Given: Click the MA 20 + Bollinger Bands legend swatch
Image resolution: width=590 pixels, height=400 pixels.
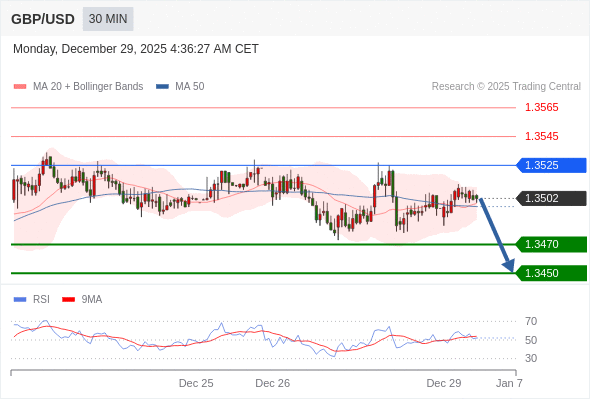Looking at the screenshot, I should pos(20,87).
